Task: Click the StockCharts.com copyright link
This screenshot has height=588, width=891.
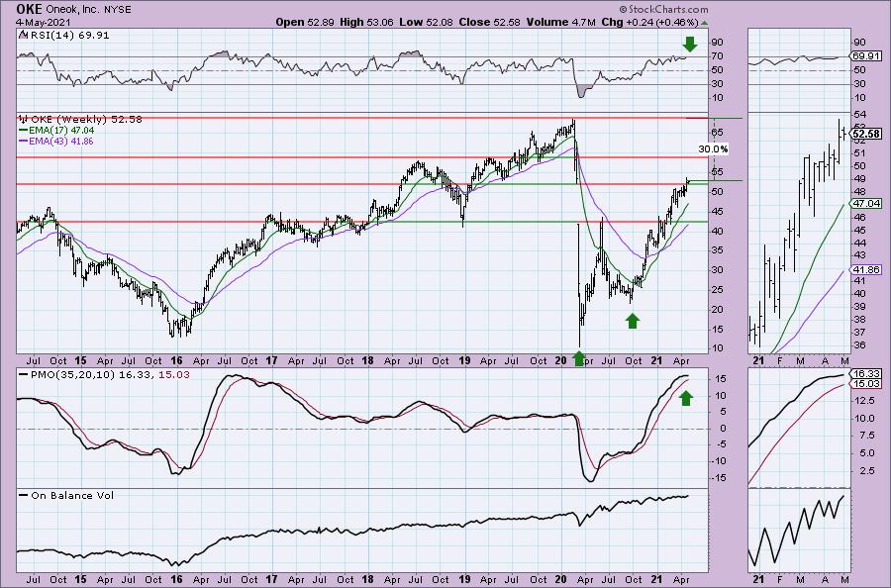Action: click(x=663, y=9)
